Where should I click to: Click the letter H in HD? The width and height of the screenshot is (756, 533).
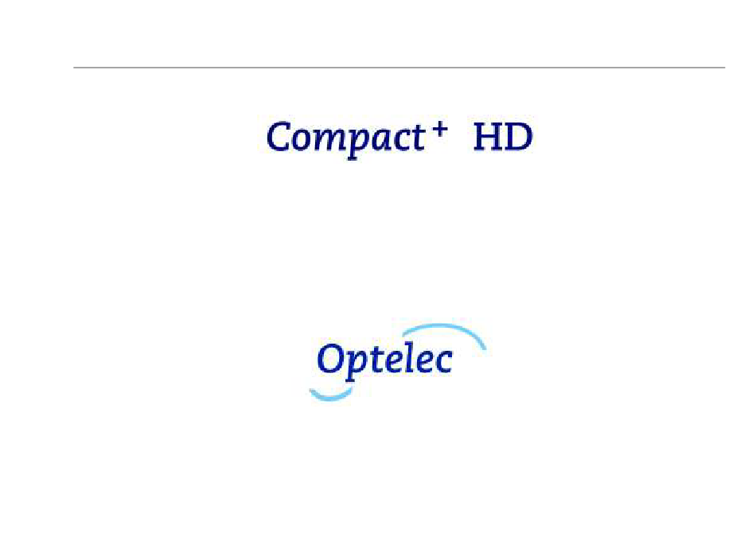click(488, 138)
